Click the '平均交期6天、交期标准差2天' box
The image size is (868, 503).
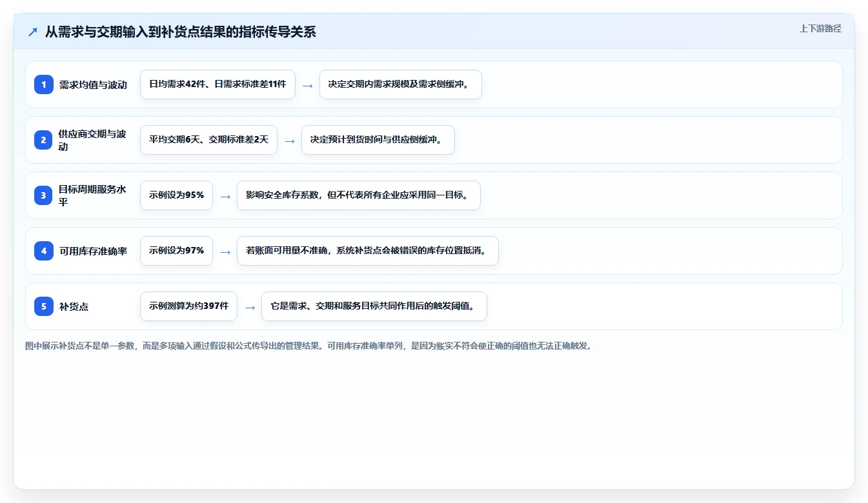point(208,140)
